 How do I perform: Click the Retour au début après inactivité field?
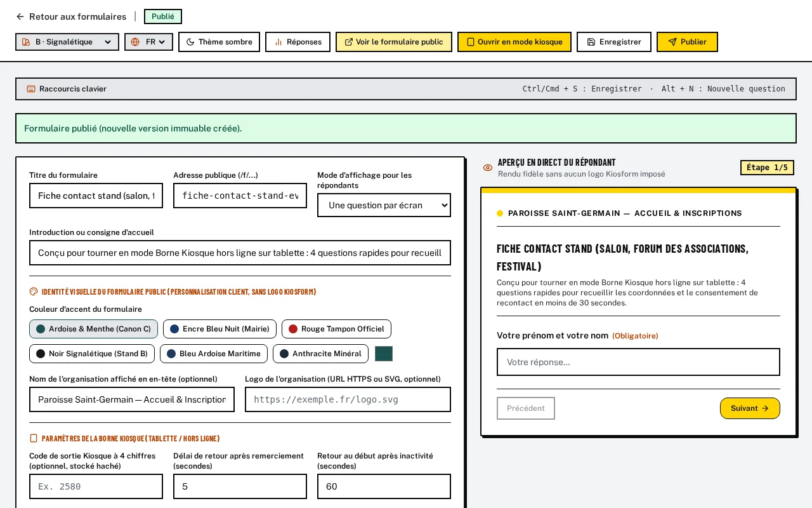[384, 486]
